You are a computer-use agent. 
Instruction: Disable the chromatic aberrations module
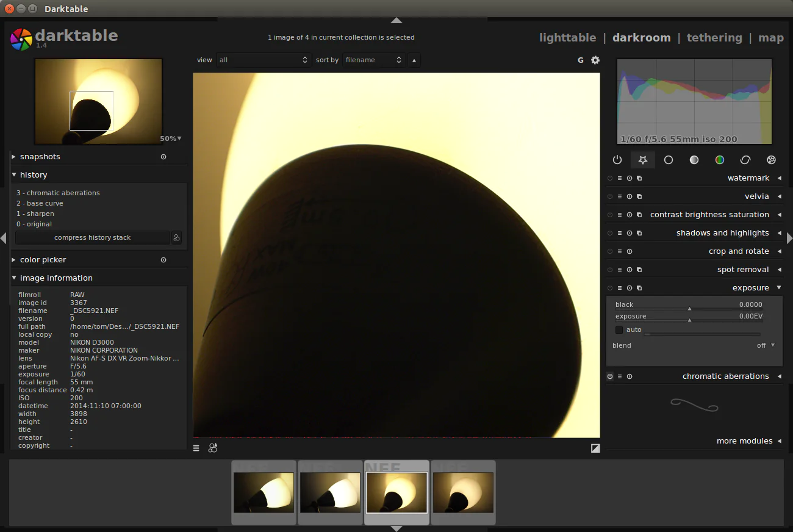610,376
